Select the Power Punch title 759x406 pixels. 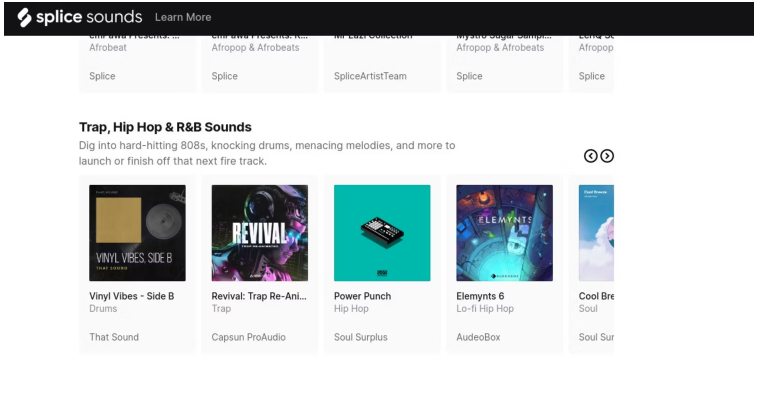tap(363, 296)
